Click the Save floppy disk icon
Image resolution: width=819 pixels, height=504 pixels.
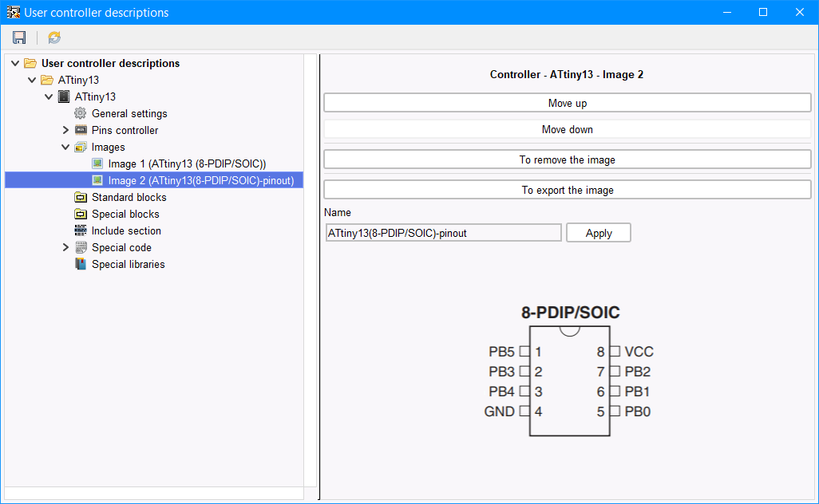click(x=19, y=37)
